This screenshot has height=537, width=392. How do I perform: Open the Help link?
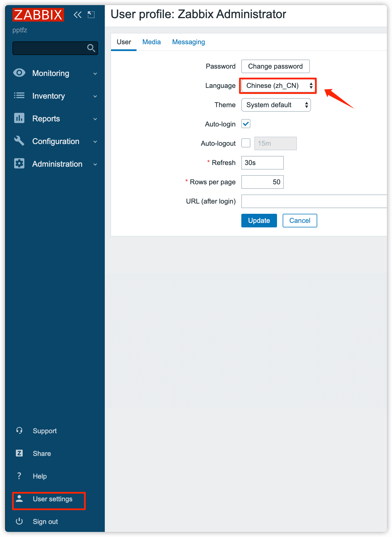click(x=40, y=476)
